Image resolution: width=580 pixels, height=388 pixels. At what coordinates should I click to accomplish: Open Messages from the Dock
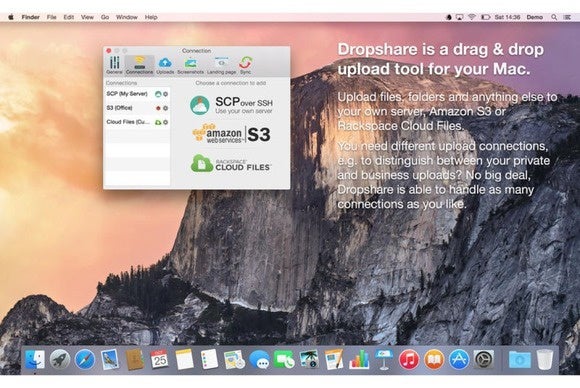click(259, 360)
